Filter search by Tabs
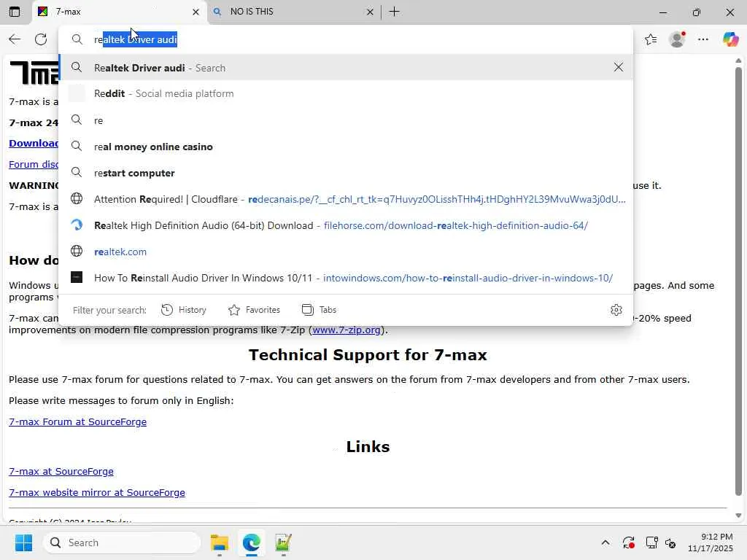This screenshot has width=747, height=560. coord(320,310)
